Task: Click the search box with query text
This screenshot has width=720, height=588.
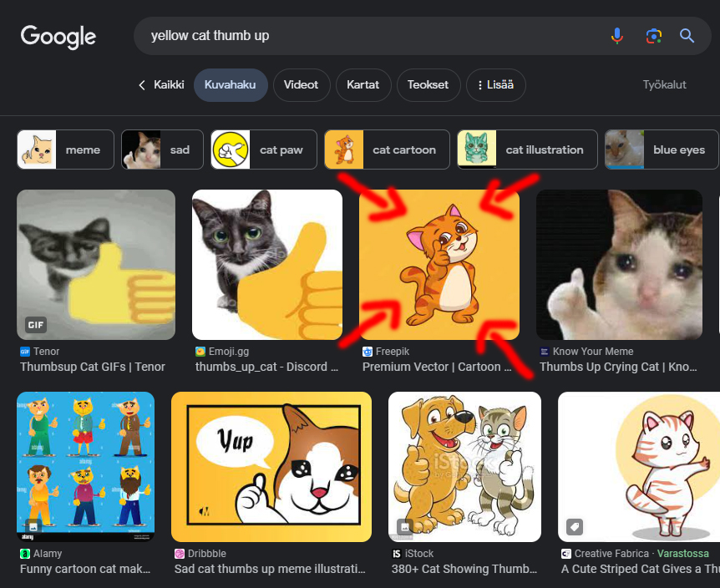Action: 368,36
